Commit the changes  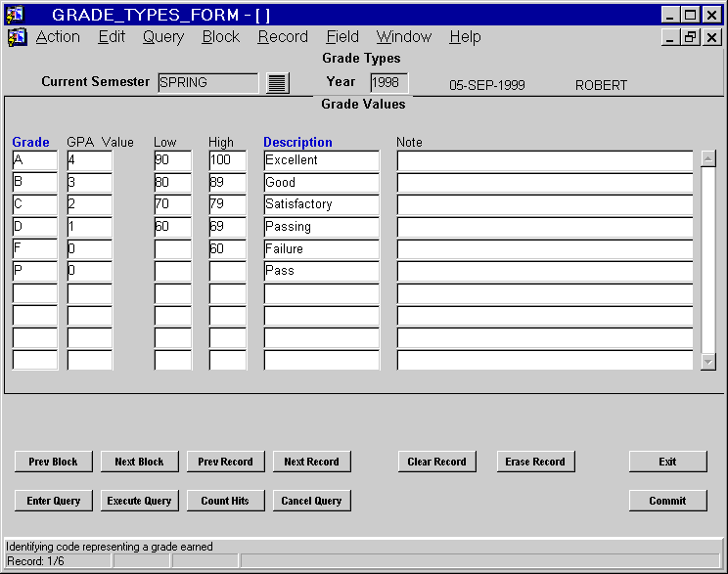coord(668,501)
